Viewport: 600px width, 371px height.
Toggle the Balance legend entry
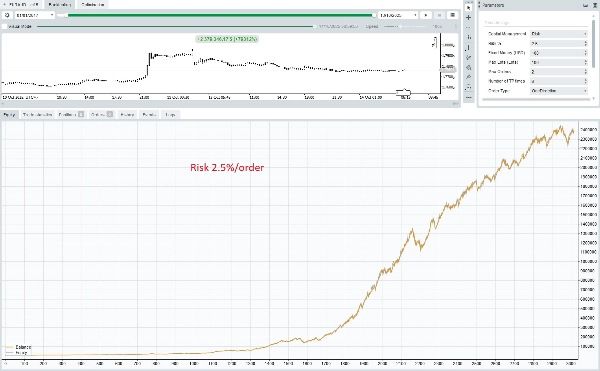pyautogui.click(x=18, y=347)
